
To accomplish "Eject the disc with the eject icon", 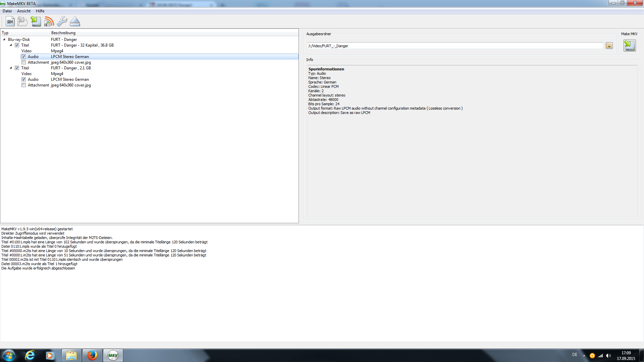I will (x=75, y=21).
